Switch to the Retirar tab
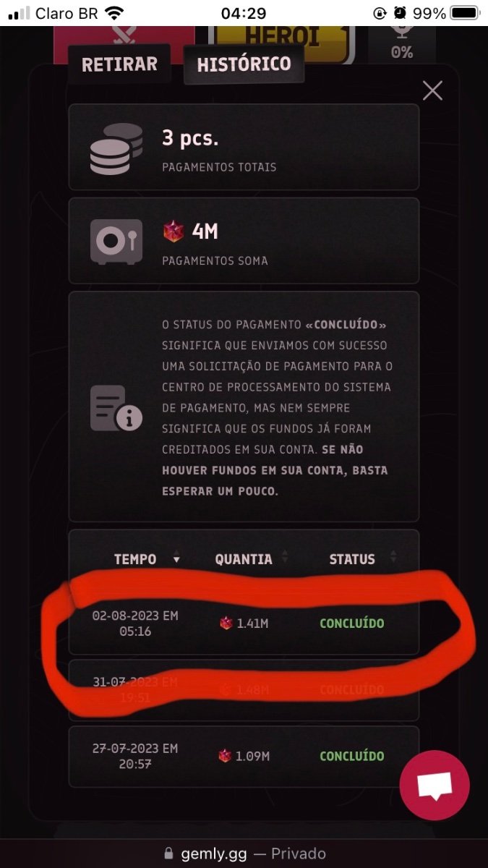488x868 pixels. pos(119,64)
